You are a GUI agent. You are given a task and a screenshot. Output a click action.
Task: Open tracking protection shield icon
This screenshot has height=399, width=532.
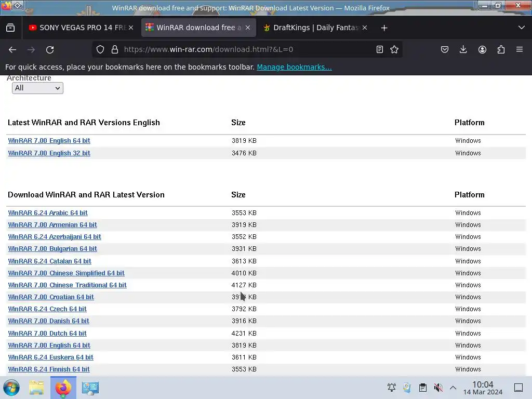[100, 49]
